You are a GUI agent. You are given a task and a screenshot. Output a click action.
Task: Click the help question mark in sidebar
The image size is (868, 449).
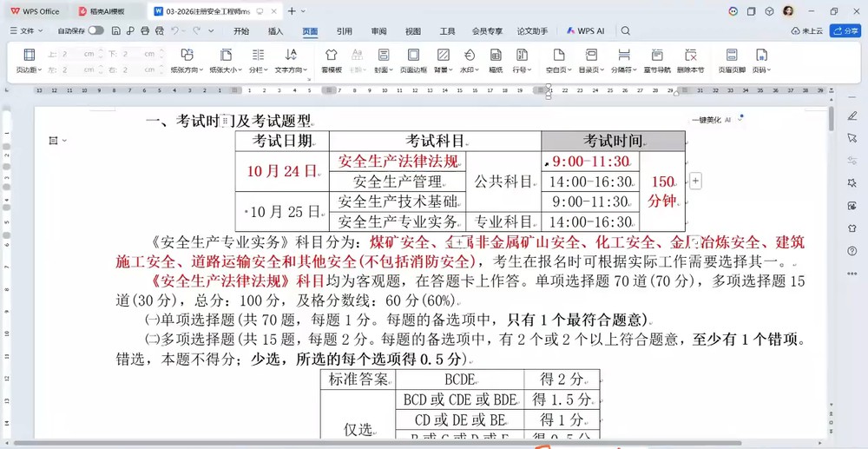(x=852, y=251)
